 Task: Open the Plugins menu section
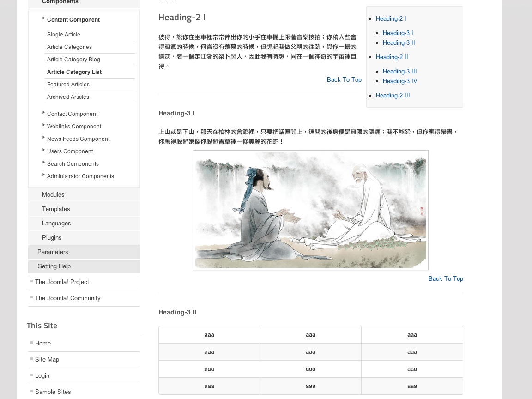click(x=84, y=237)
